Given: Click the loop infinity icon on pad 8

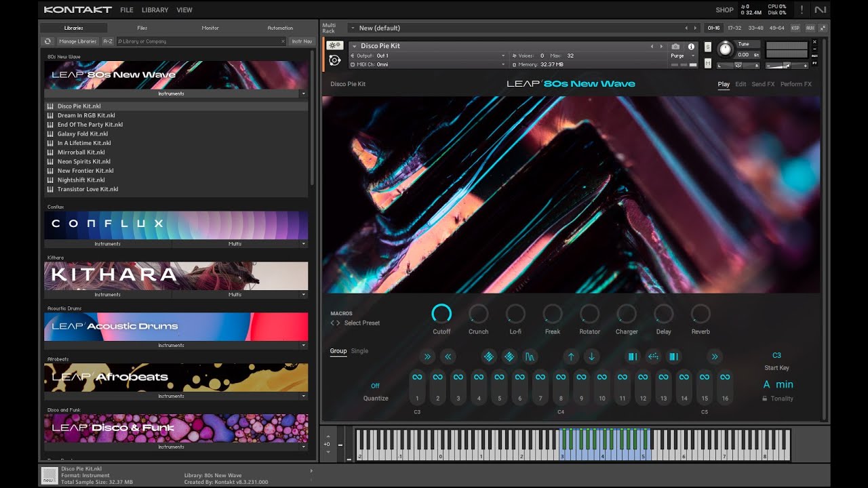Looking at the screenshot, I should (x=561, y=377).
